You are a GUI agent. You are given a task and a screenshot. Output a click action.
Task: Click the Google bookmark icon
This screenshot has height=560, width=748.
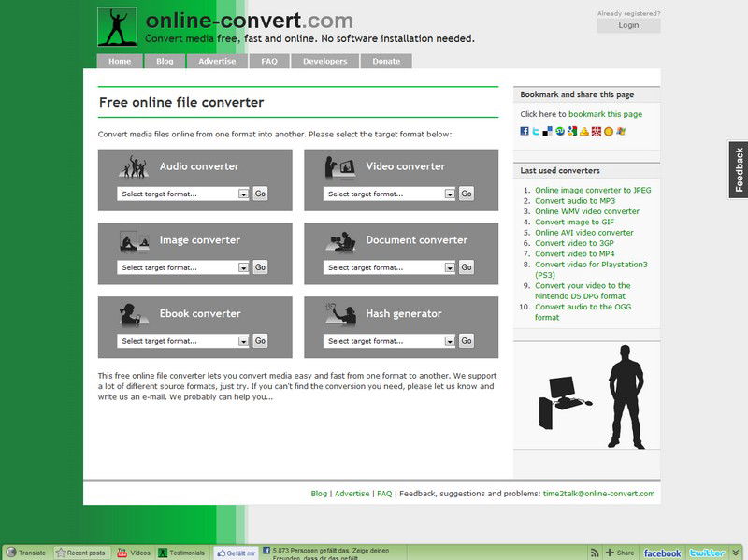point(572,132)
